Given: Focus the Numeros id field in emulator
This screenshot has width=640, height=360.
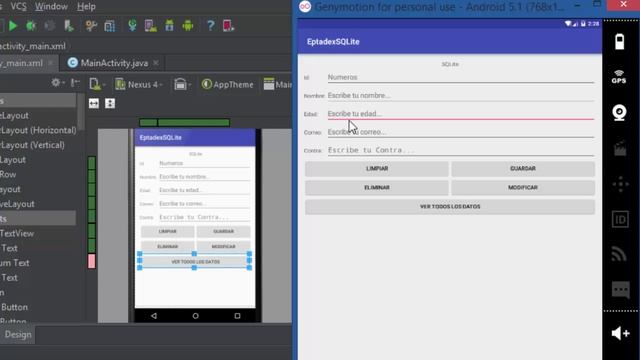Looking at the screenshot, I should click(x=460, y=77).
